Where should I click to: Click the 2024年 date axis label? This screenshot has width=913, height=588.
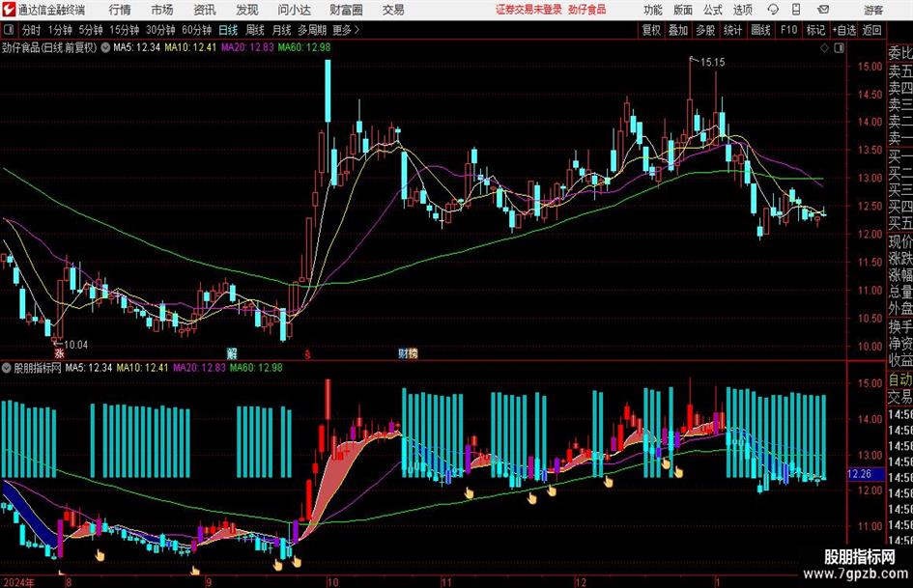tap(19, 582)
